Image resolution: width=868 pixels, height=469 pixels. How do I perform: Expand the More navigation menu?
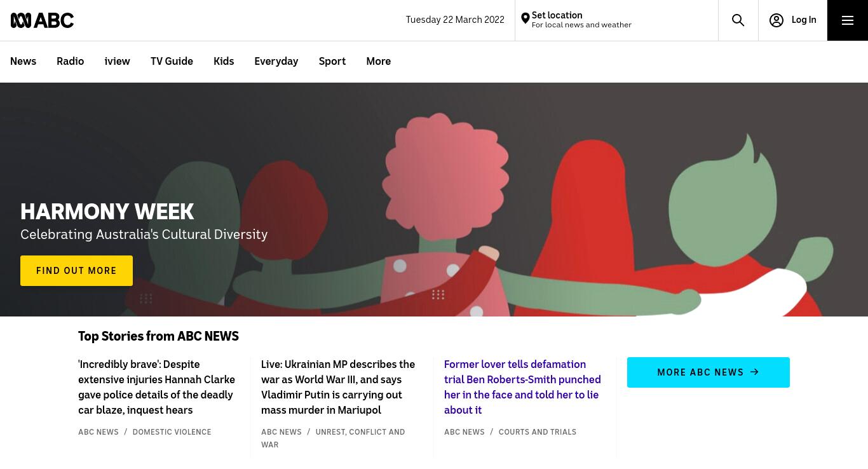378,62
